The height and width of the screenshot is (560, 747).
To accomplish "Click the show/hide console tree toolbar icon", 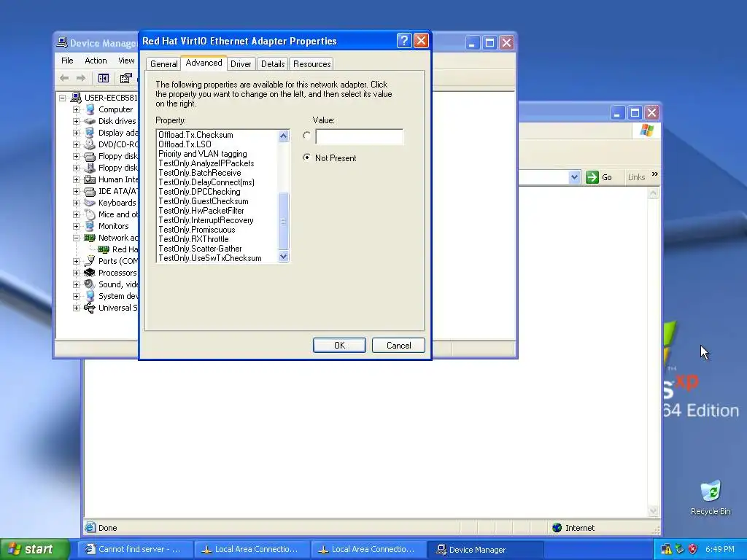I will [104, 78].
